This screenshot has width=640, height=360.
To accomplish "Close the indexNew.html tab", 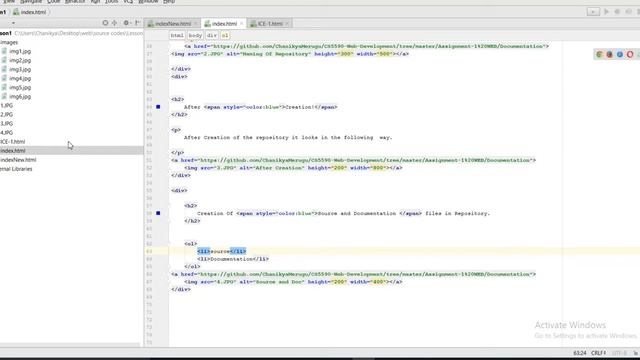I will point(196,24).
